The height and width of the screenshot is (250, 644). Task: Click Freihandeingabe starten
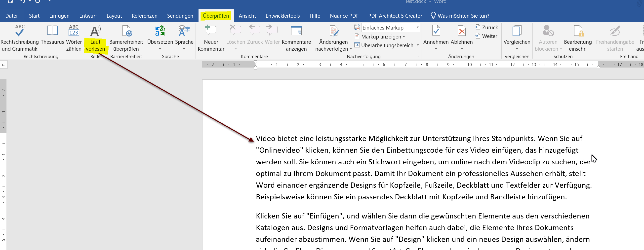coord(615,38)
